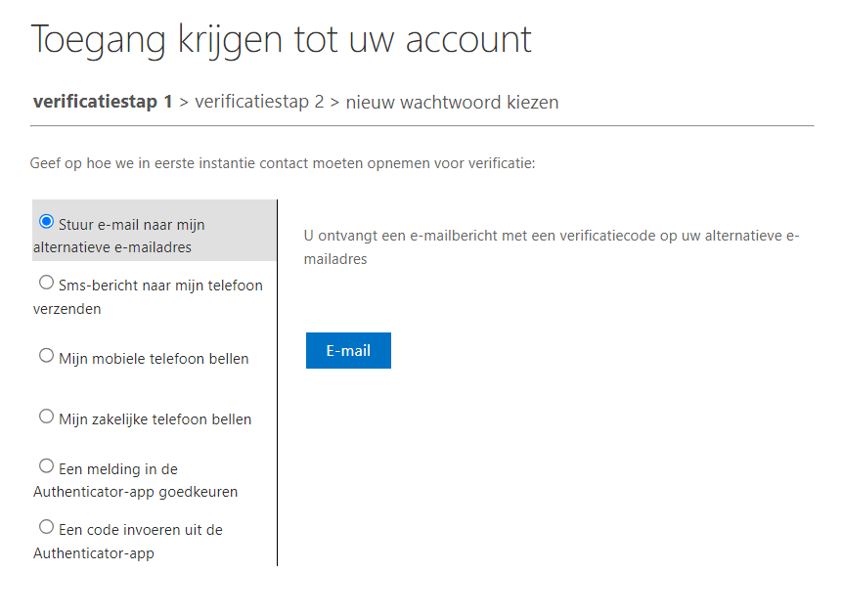Click the 'Mijn mobiele telefoon bellen' label text

click(154, 359)
